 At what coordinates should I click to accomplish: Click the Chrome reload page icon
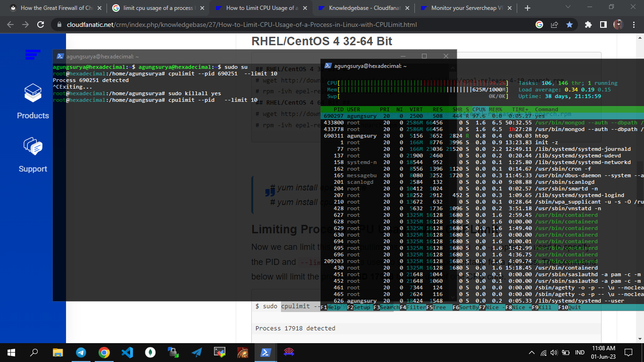(41, 25)
